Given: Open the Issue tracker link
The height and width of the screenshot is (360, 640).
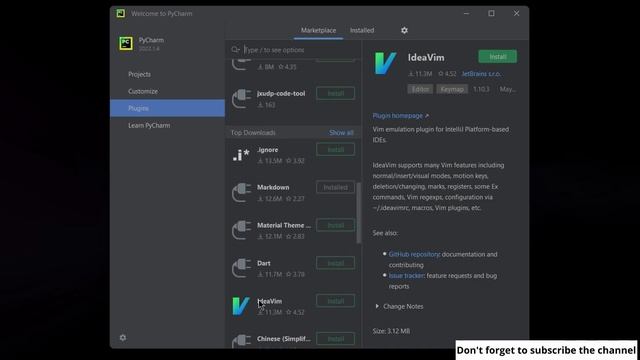Looking at the screenshot, I should click(406, 276).
